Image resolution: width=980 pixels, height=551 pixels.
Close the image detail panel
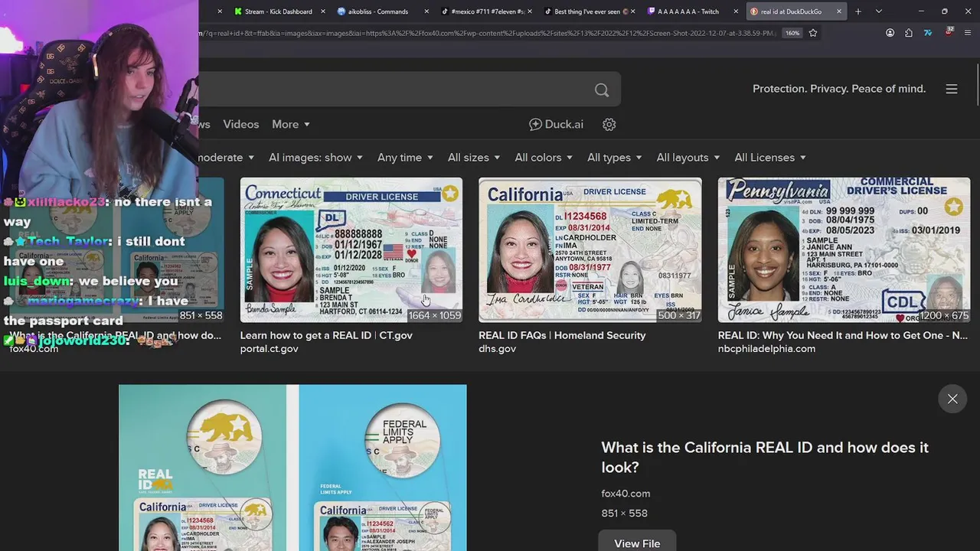(952, 399)
